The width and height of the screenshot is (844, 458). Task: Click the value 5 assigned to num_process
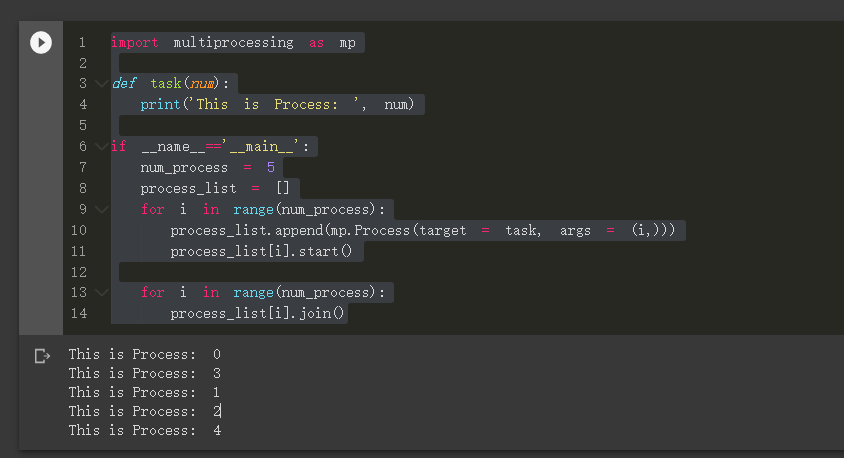(x=270, y=168)
